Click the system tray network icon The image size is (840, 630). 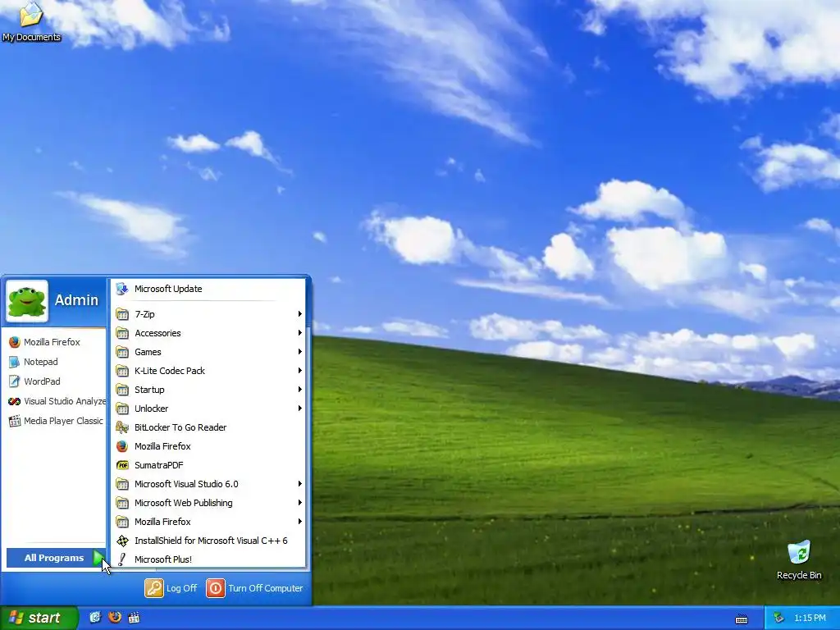tap(778, 619)
